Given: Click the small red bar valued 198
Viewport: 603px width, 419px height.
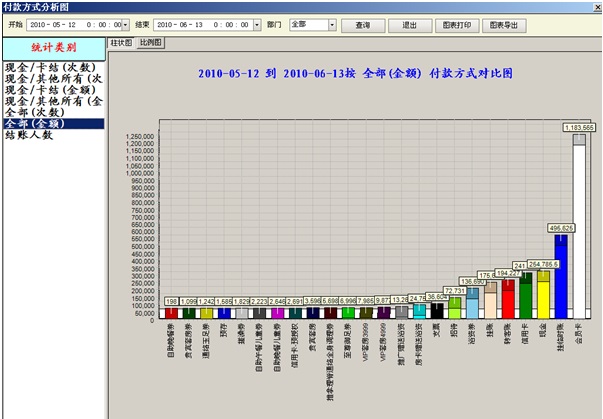Looking at the screenshot, I should (x=172, y=313).
